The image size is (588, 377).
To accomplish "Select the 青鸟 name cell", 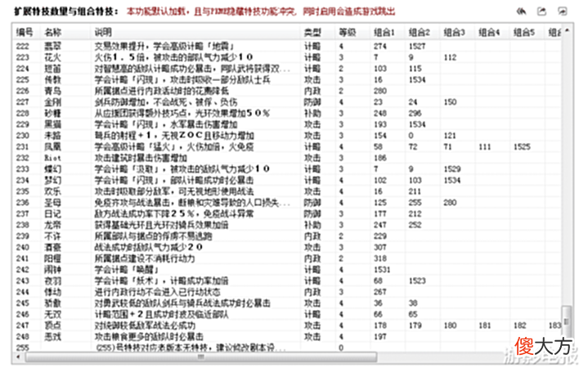I will (x=52, y=91).
